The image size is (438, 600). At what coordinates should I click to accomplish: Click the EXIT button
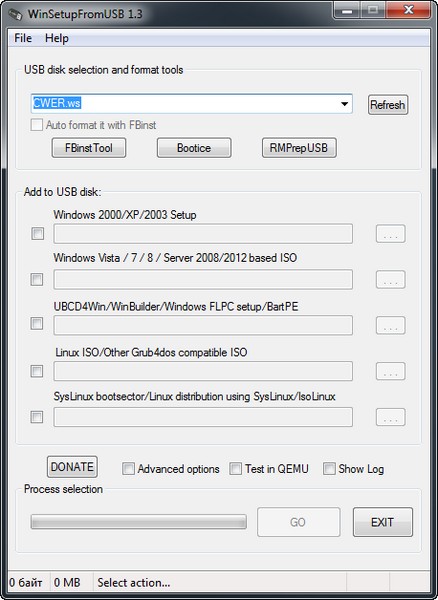tap(383, 522)
